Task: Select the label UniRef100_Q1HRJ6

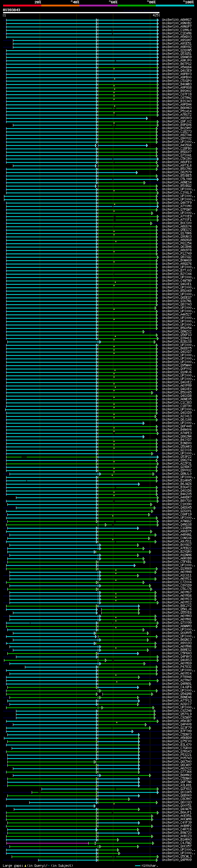Action: [x=177, y=372]
